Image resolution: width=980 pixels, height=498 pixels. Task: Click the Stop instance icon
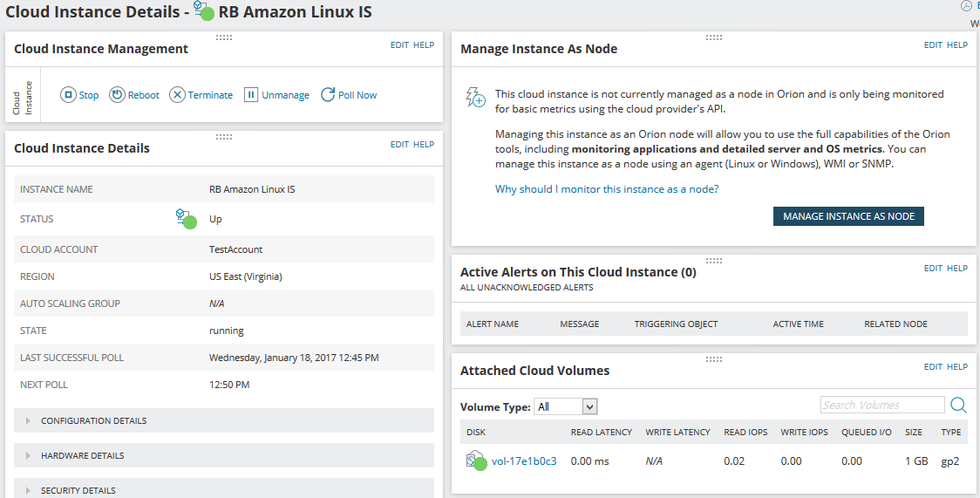[x=67, y=95]
